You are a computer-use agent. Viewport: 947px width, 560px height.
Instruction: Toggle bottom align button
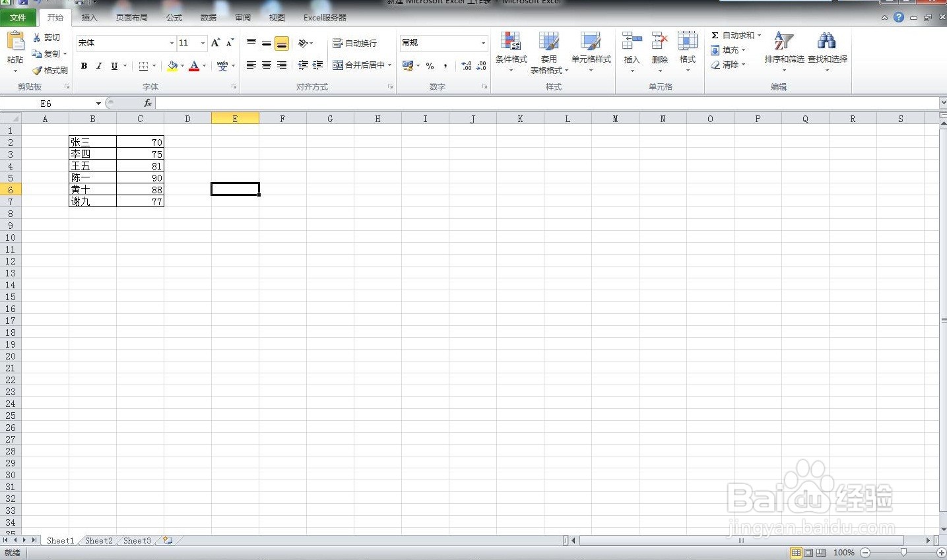tap(282, 44)
